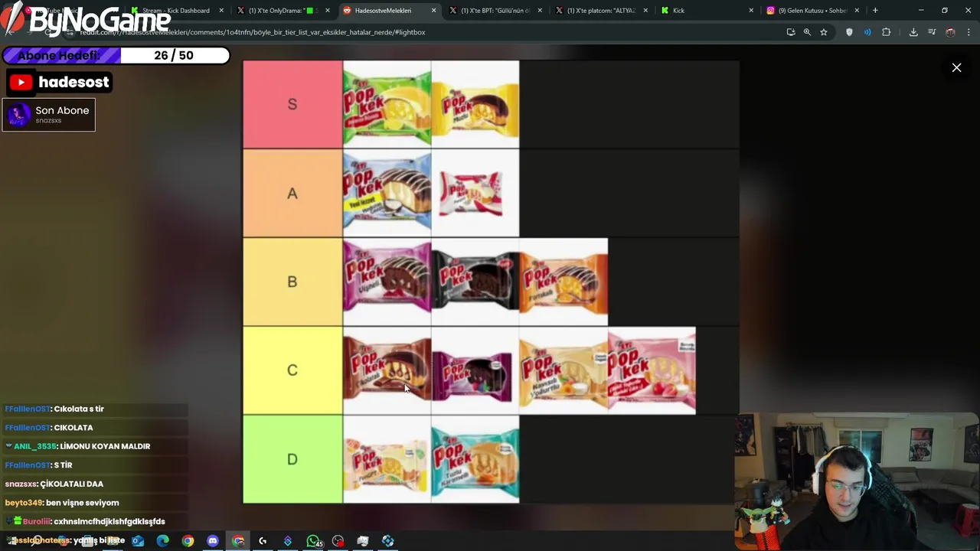The image size is (980, 551).
Task: Click the Son Abone snazsxs box
Action: point(49,115)
